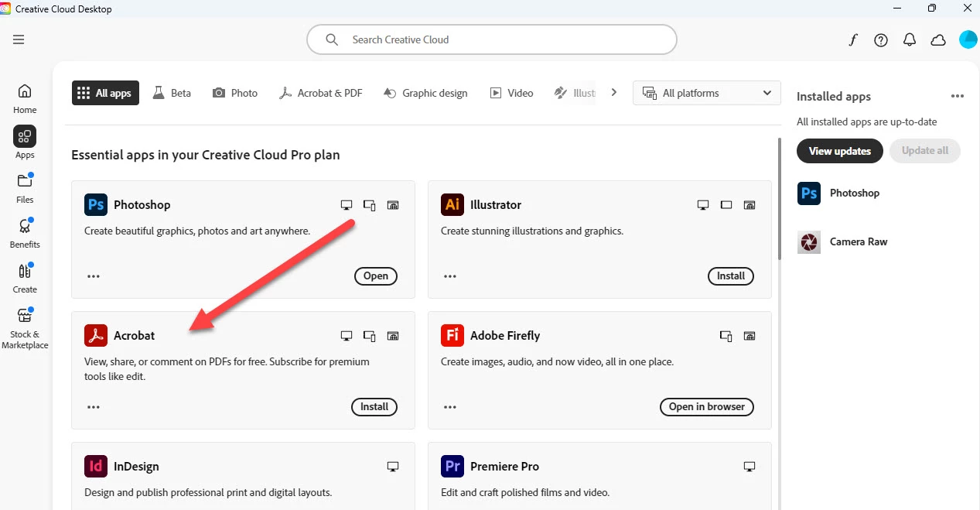Viewport: 980px width, 510px height.
Task: Click the Illustrator Ai app icon
Action: coord(452,204)
